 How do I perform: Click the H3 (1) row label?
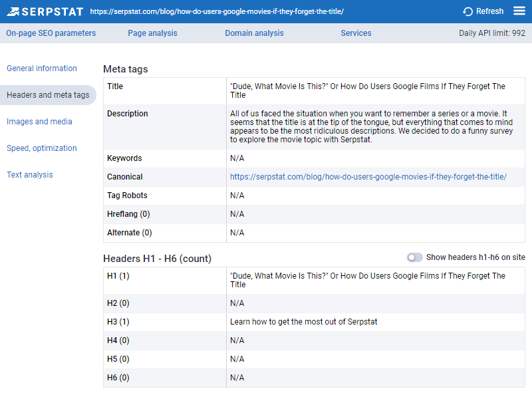(118, 322)
